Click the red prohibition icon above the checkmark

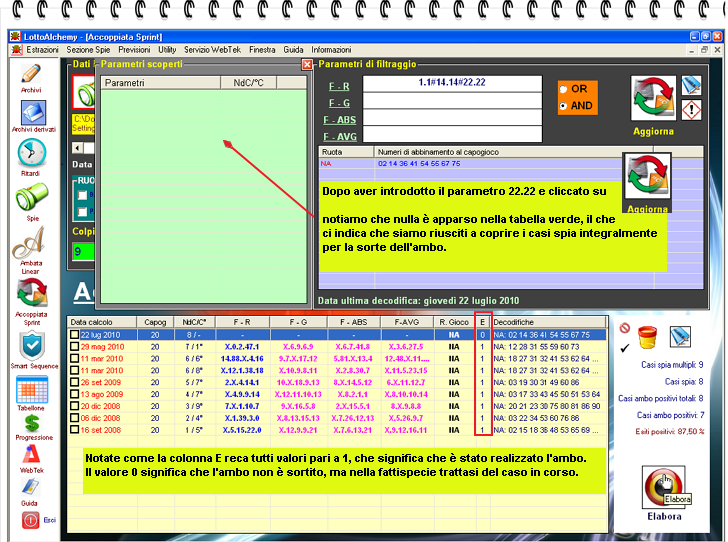pos(624,328)
